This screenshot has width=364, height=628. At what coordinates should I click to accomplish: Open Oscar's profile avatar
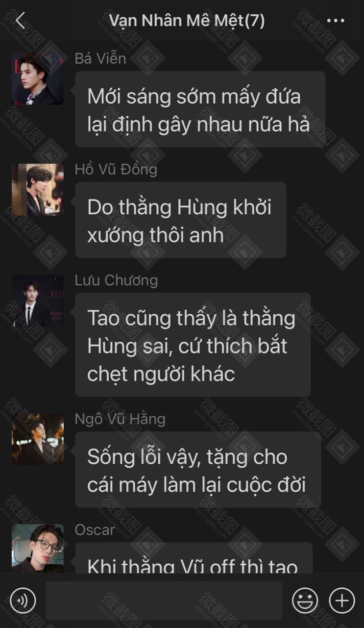click(x=38, y=549)
